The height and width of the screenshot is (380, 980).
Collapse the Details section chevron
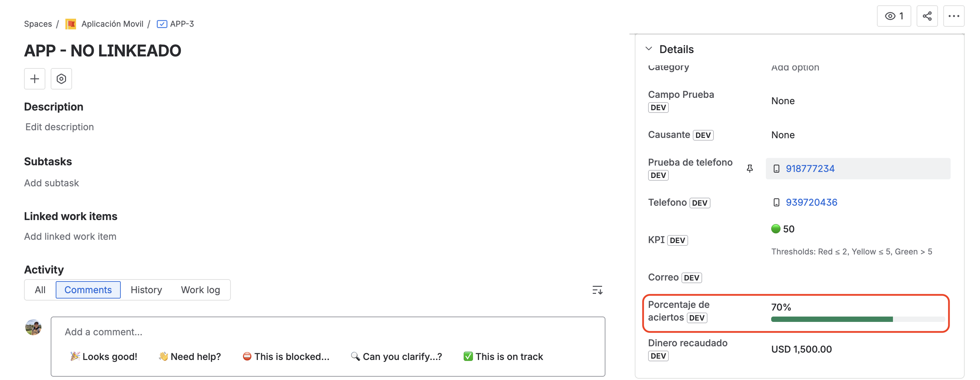649,49
